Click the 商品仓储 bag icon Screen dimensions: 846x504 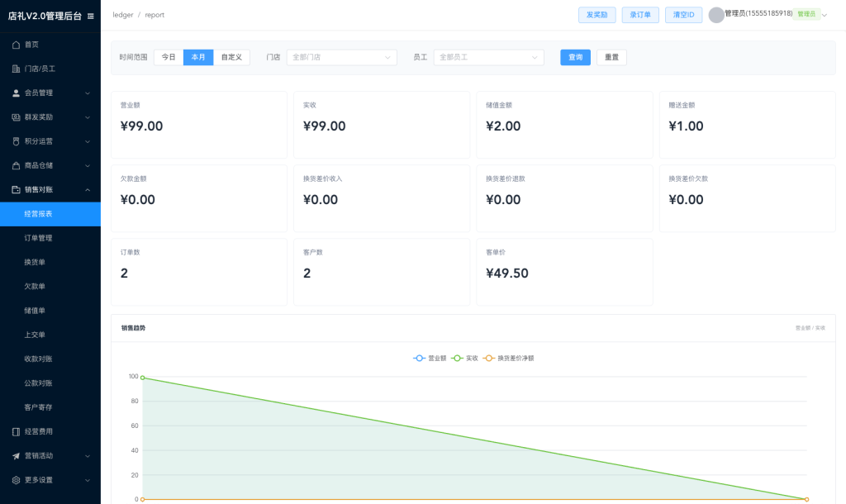tap(17, 166)
